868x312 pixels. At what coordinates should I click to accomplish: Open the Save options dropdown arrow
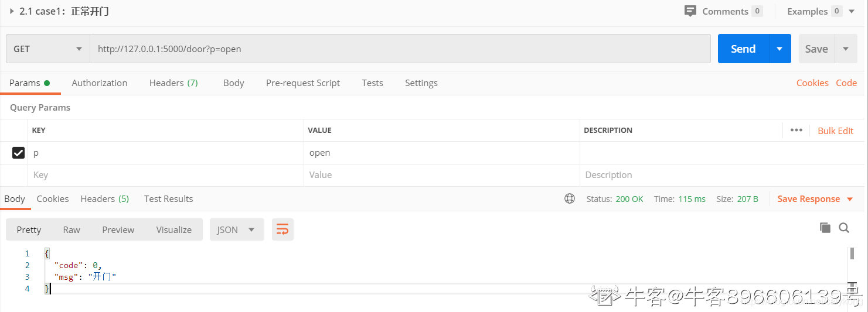846,49
